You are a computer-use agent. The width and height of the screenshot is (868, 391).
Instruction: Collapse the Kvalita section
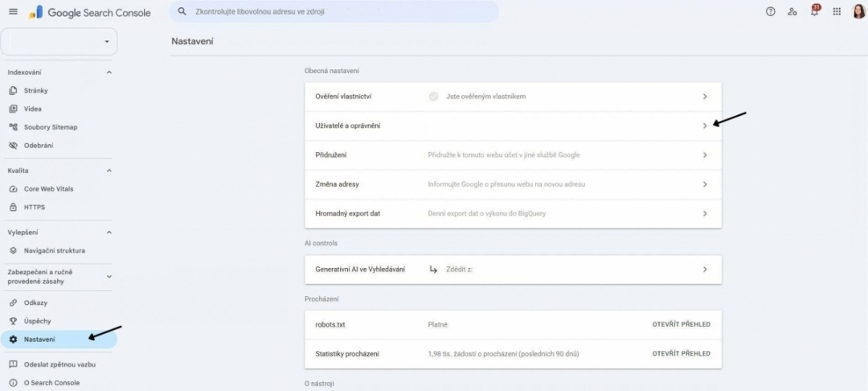(109, 171)
